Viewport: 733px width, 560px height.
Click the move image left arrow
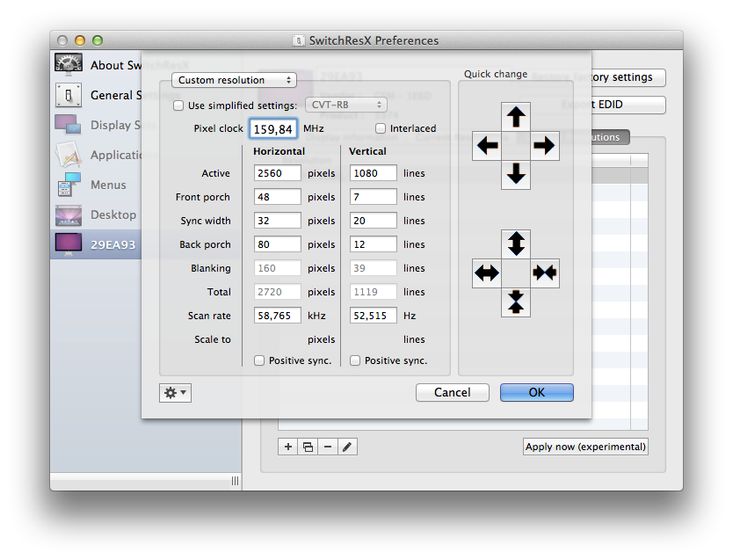point(487,146)
